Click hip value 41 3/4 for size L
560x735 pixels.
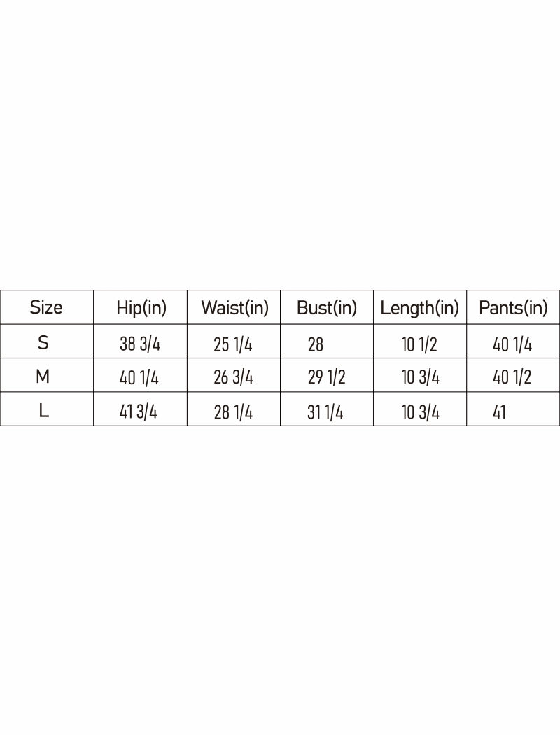click(x=139, y=412)
